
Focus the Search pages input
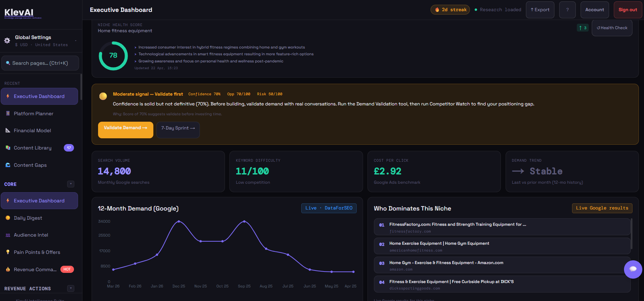[40, 63]
